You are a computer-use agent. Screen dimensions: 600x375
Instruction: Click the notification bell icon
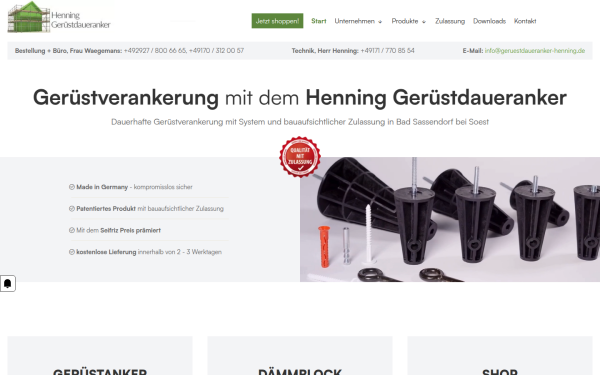tap(7, 284)
